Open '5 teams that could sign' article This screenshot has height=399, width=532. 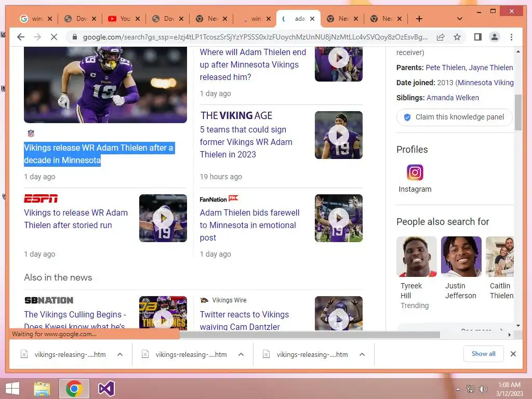click(246, 142)
